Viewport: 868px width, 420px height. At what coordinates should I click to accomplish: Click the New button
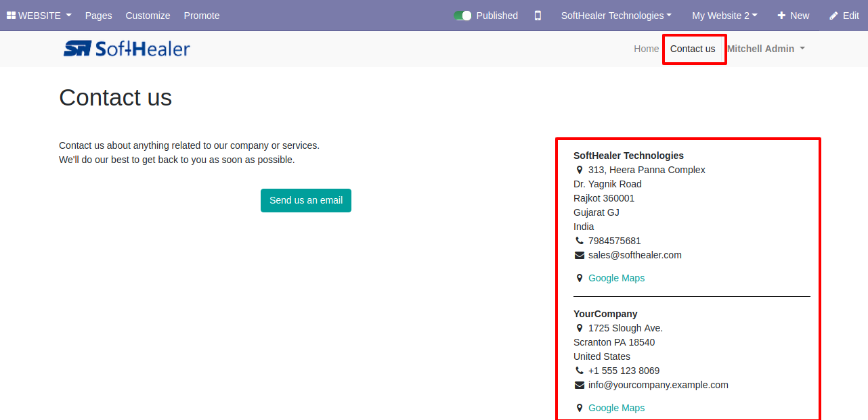point(793,16)
